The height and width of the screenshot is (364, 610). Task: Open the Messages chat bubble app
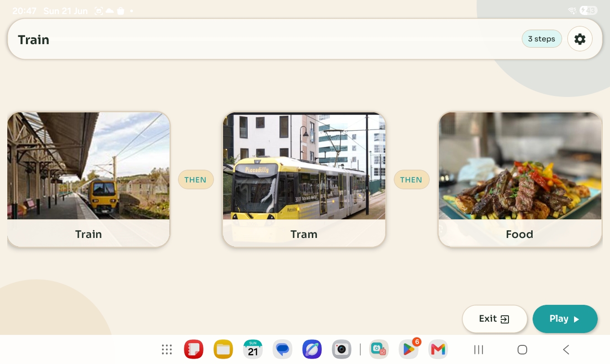tap(282, 349)
